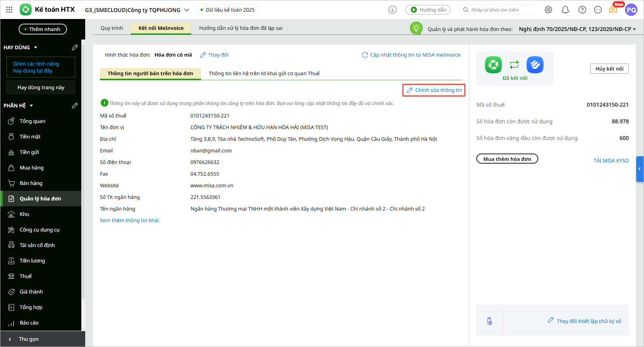Image resolution: width=644 pixels, height=347 pixels.
Task: Click Thay đổi invoice form link
Action: pos(214,55)
